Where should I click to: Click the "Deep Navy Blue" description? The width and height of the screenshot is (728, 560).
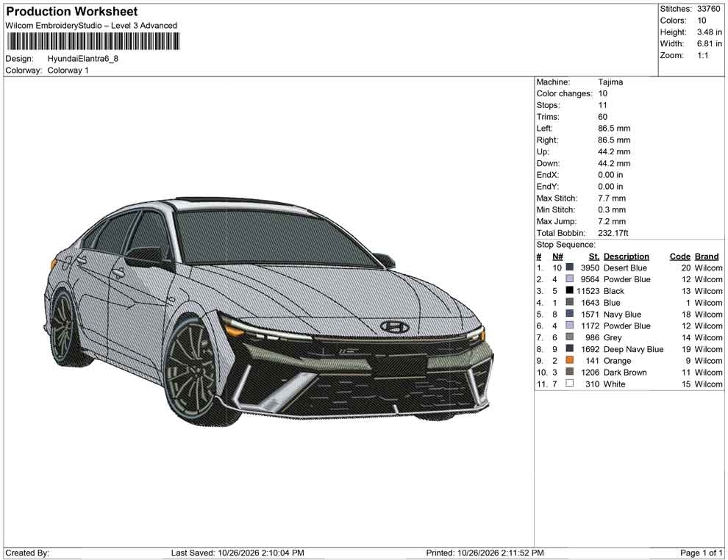[x=633, y=349]
